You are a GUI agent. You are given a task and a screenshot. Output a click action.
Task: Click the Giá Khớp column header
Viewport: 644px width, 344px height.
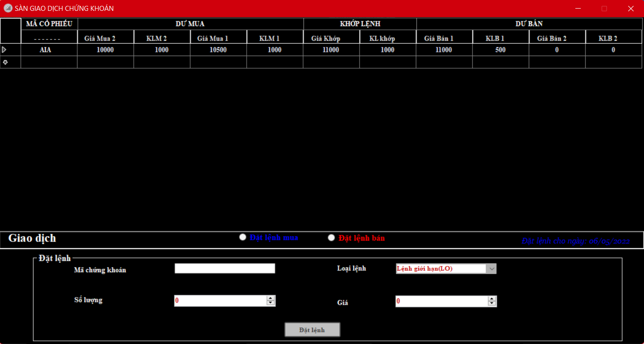(331, 37)
